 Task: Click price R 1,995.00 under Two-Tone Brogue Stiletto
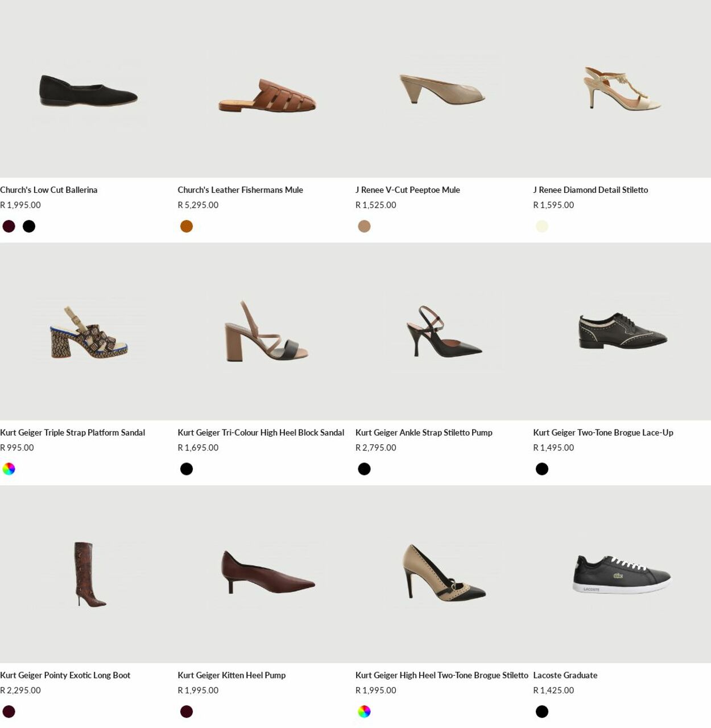click(x=376, y=691)
